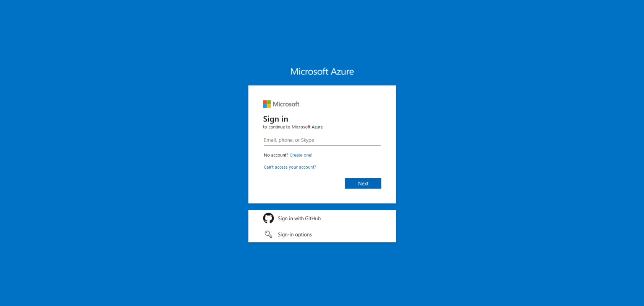
Task: Select the key icon beside Sign-in options
Action: pyautogui.click(x=269, y=234)
